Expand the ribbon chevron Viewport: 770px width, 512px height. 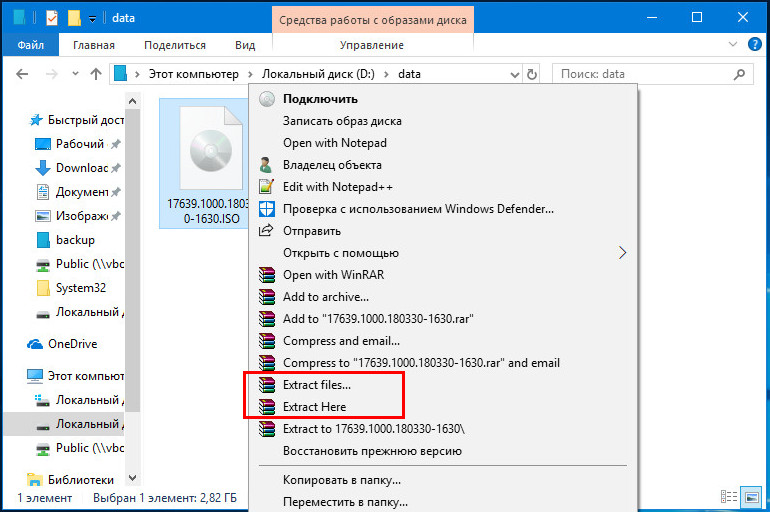click(733, 44)
